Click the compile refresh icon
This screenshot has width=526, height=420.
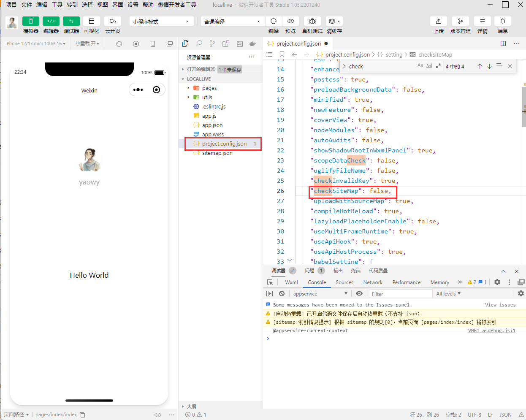(x=274, y=21)
